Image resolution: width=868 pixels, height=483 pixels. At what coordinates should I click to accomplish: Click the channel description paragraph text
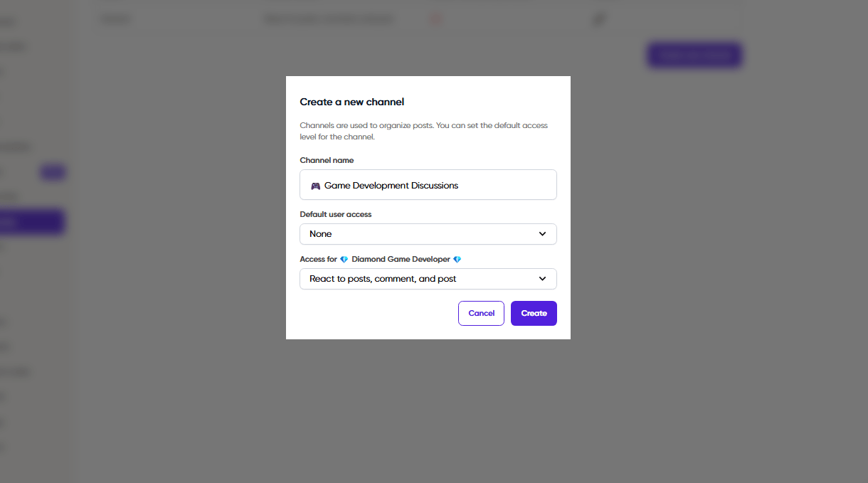click(x=423, y=131)
